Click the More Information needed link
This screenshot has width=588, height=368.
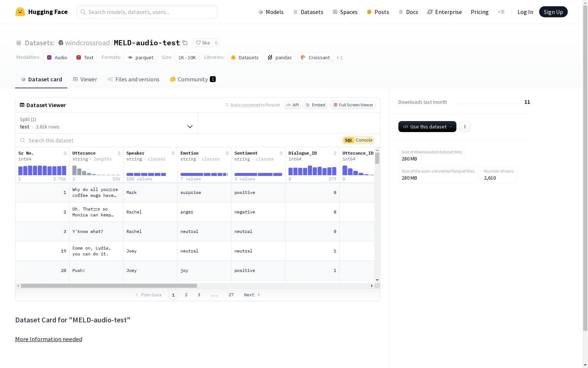click(49, 339)
